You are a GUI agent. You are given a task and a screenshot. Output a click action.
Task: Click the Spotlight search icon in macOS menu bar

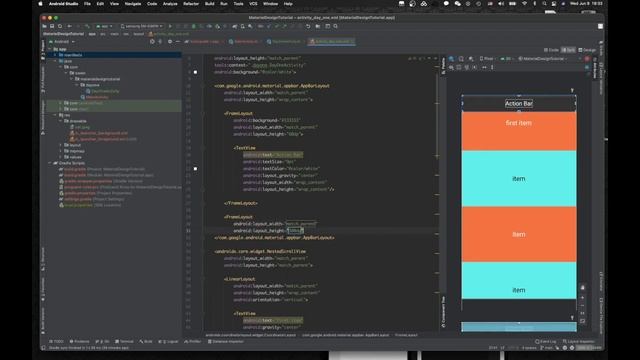coord(544,4)
